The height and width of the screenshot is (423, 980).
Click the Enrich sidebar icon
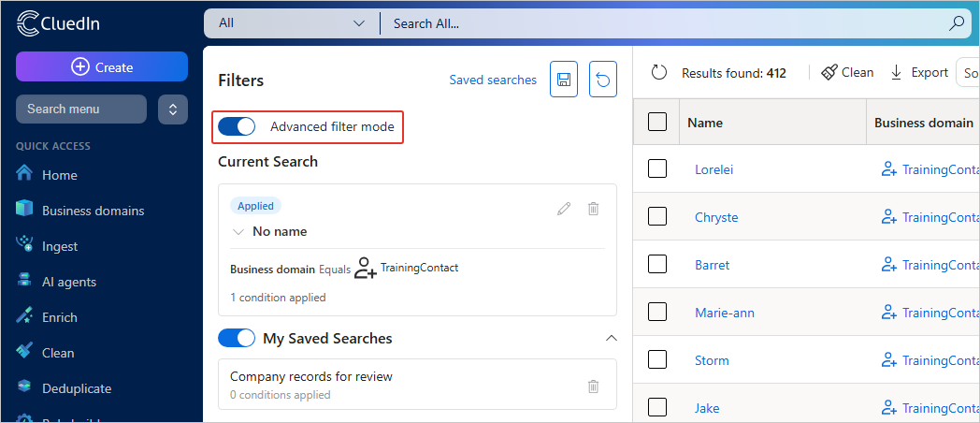(23, 316)
